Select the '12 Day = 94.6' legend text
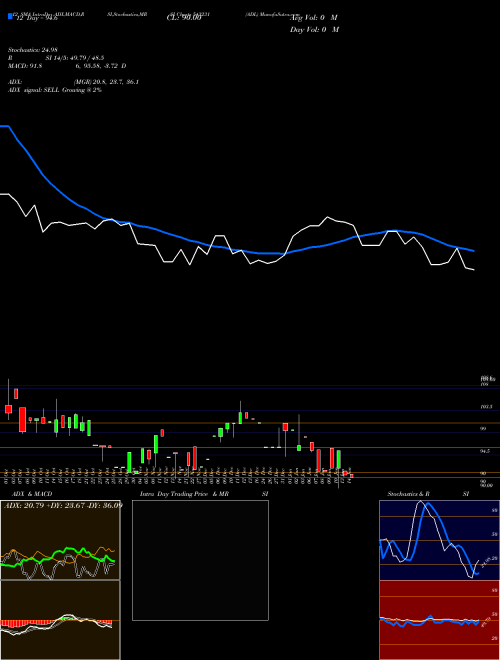Viewport: 500px width, 660px height. click(x=37, y=18)
